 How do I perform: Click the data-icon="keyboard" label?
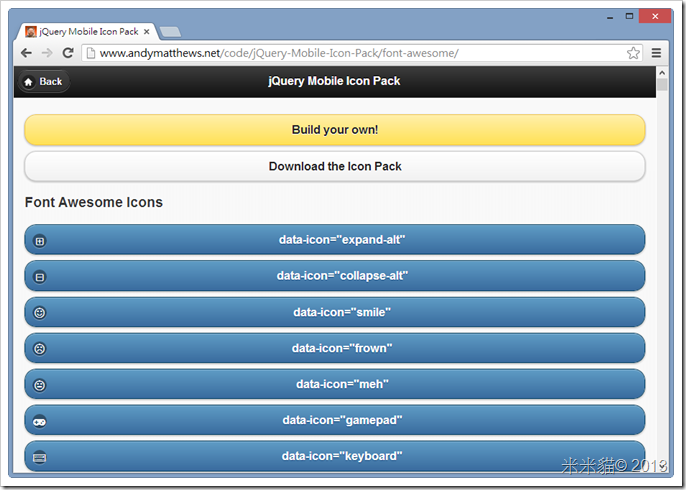[x=342, y=456]
